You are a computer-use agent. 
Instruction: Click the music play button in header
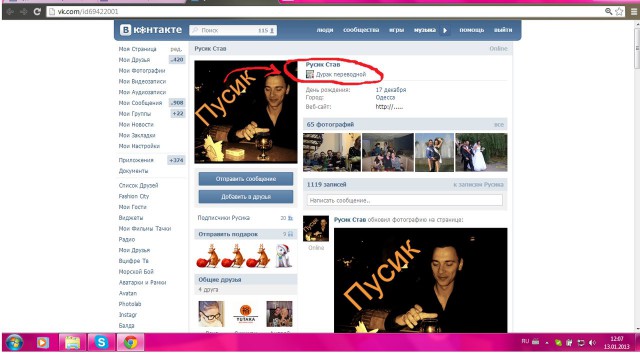445,30
